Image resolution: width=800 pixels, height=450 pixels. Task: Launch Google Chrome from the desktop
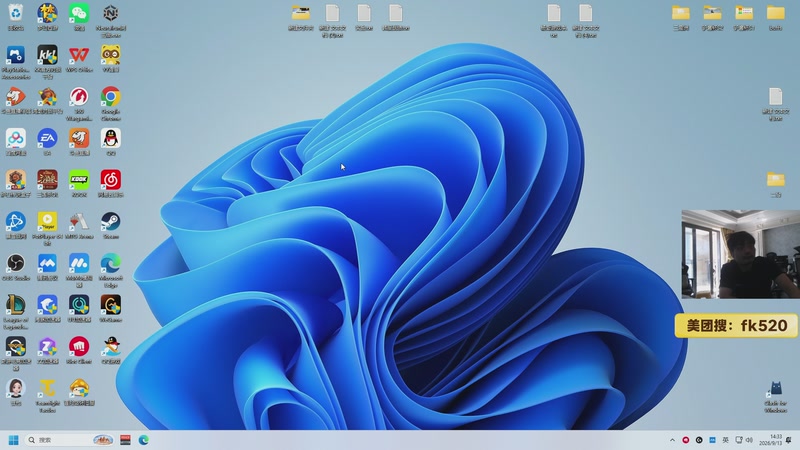click(x=111, y=104)
